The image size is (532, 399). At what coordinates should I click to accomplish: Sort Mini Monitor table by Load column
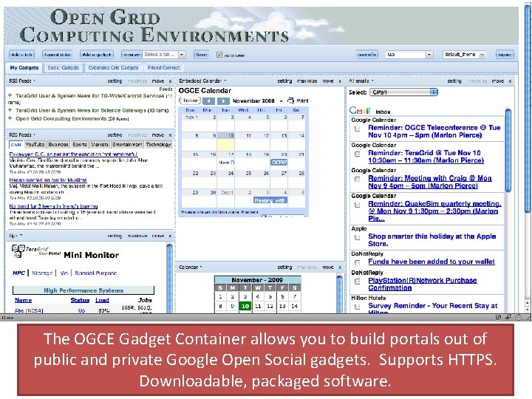point(102,300)
